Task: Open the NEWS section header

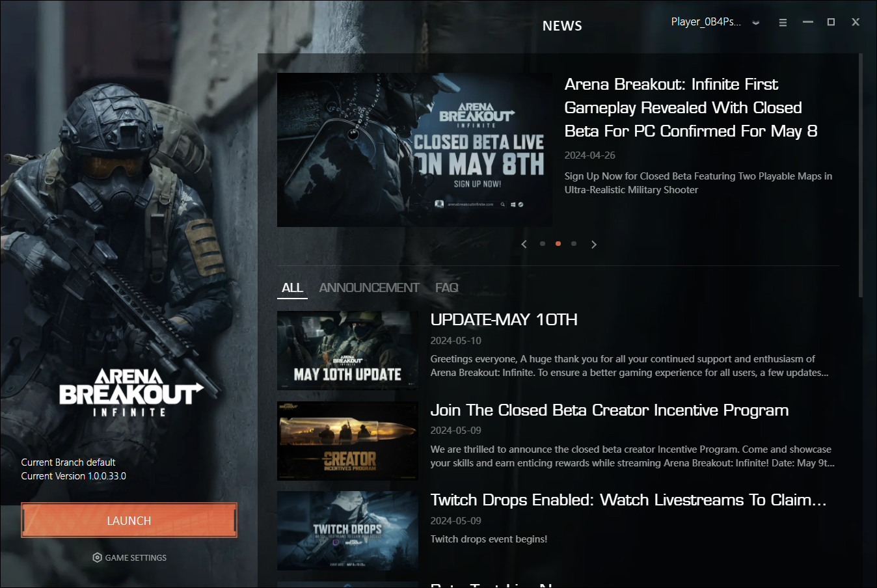Action: (562, 26)
